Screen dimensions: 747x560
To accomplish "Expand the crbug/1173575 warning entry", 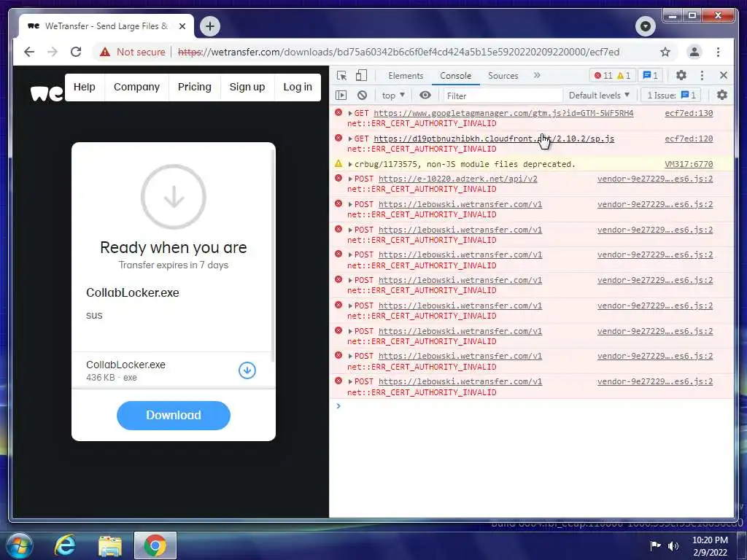I will (x=350, y=164).
